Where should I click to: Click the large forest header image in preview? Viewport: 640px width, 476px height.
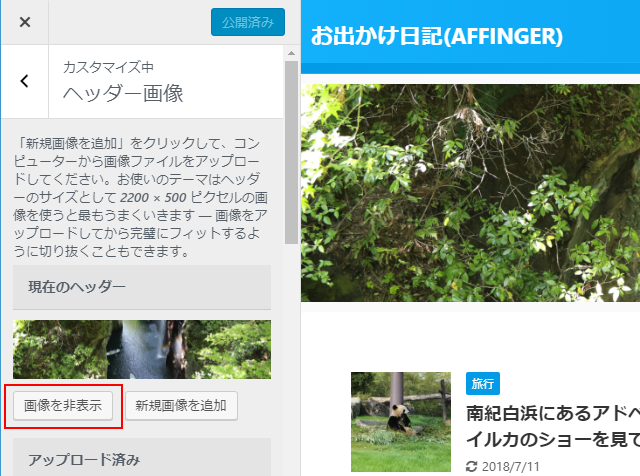471,193
